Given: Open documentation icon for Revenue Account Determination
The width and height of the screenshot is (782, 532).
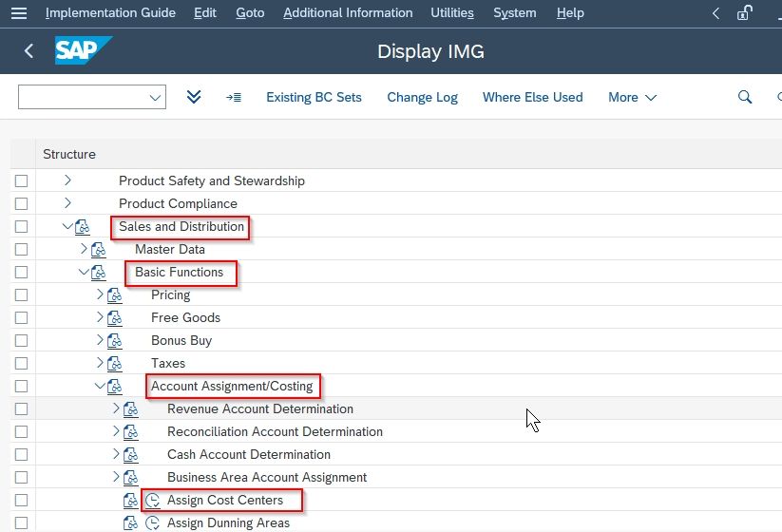Looking at the screenshot, I should [131, 409].
